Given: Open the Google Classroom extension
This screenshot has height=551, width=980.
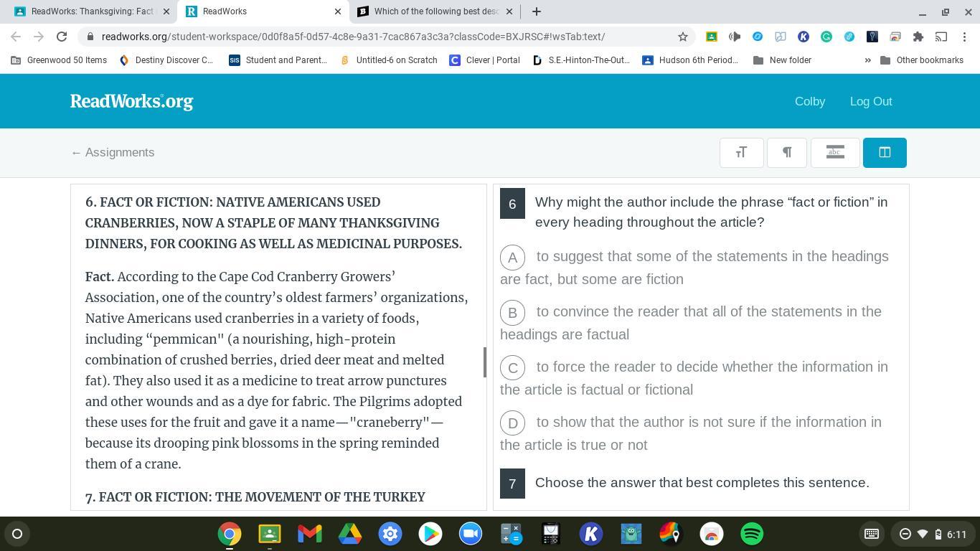Looking at the screenshot, I should tap(712, 37).
